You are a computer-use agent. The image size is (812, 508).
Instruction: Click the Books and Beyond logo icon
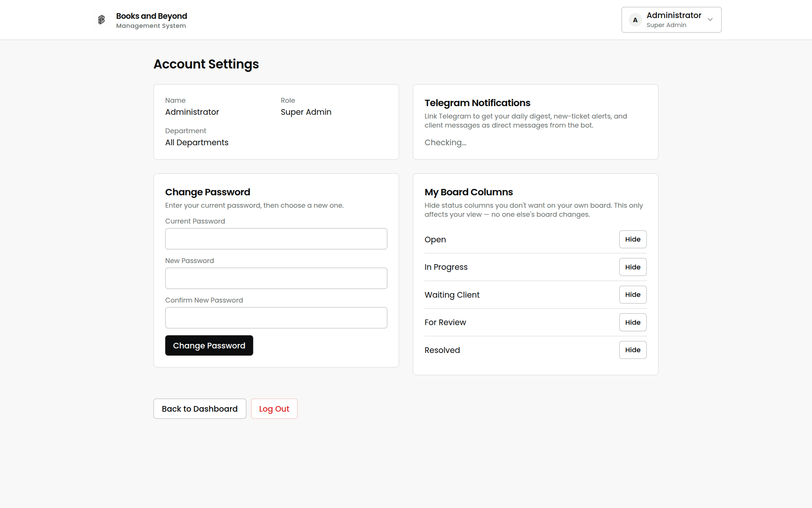click(x=101, y=20)
